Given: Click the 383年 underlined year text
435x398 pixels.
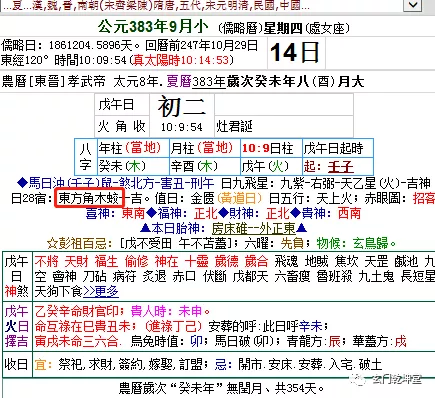Looking at the screenshot, I should tap(209, 82).
